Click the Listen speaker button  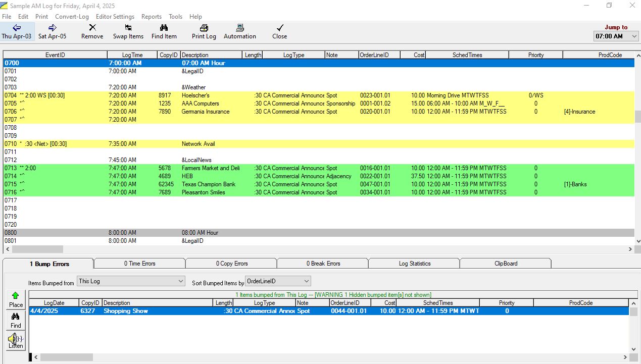click(x=16, y=341)
